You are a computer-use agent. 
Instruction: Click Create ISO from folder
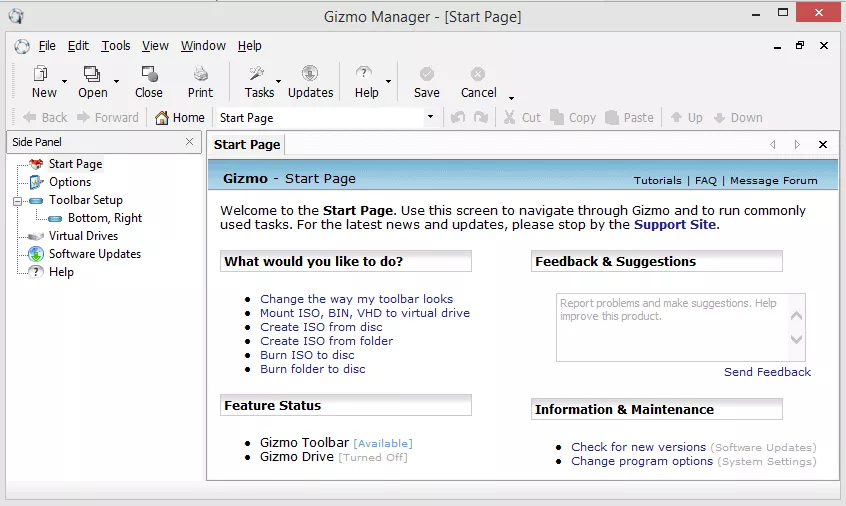(326, 341)
